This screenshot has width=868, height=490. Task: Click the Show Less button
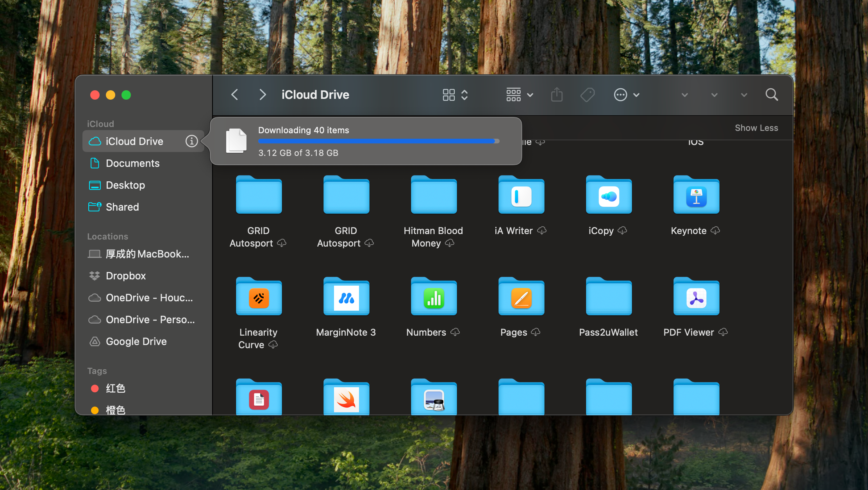756,128
